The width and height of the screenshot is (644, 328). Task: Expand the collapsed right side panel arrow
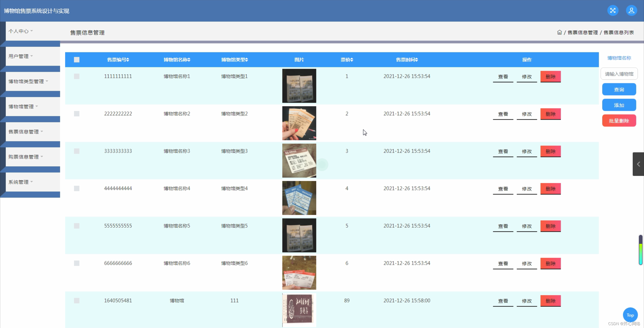[638, 164]
